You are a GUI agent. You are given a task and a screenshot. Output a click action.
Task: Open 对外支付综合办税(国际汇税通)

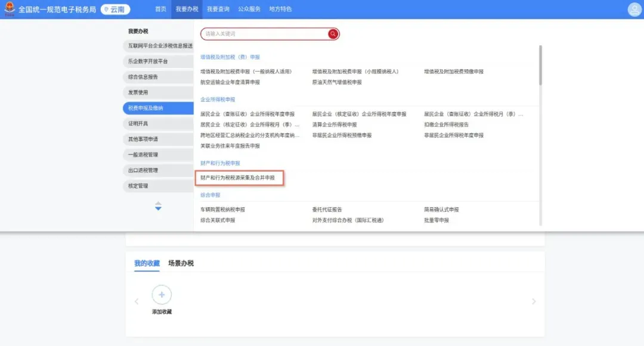348,220
